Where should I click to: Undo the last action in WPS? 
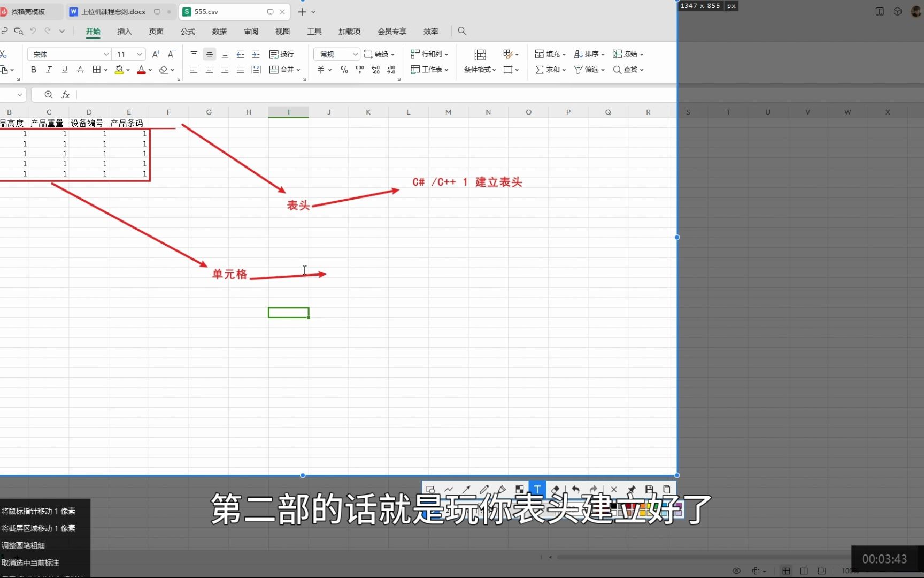33,31
